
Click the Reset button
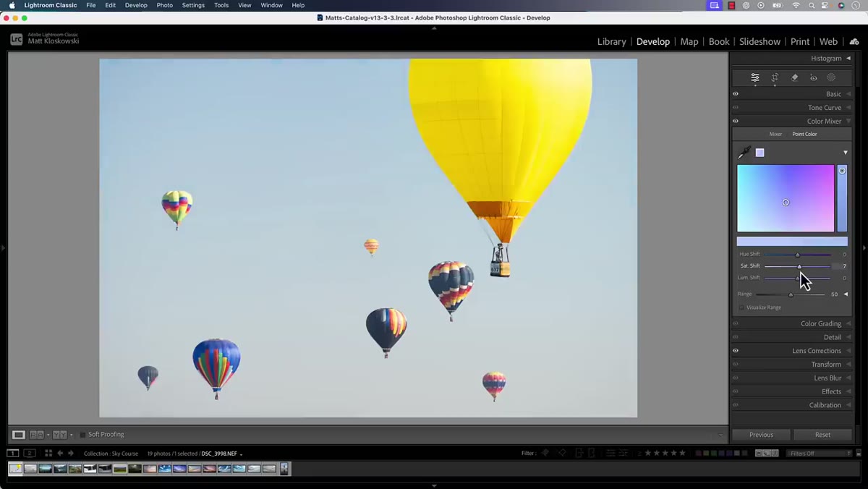[x=822, y=435]
